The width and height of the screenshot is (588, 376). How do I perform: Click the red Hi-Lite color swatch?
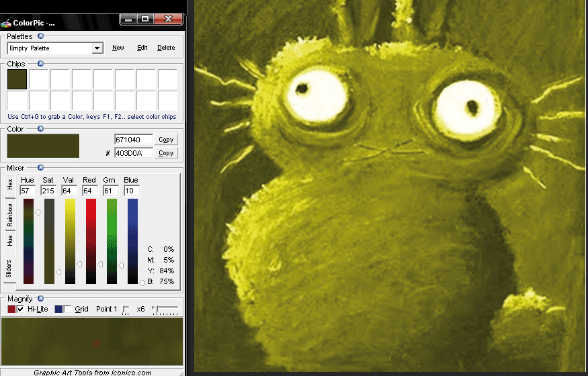click(x=11, y=309)
